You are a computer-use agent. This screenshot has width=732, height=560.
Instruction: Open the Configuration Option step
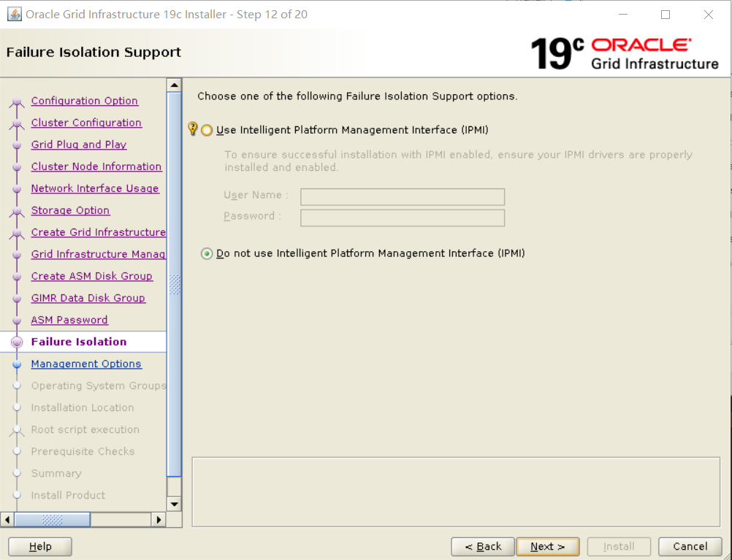tap(85, 101)
